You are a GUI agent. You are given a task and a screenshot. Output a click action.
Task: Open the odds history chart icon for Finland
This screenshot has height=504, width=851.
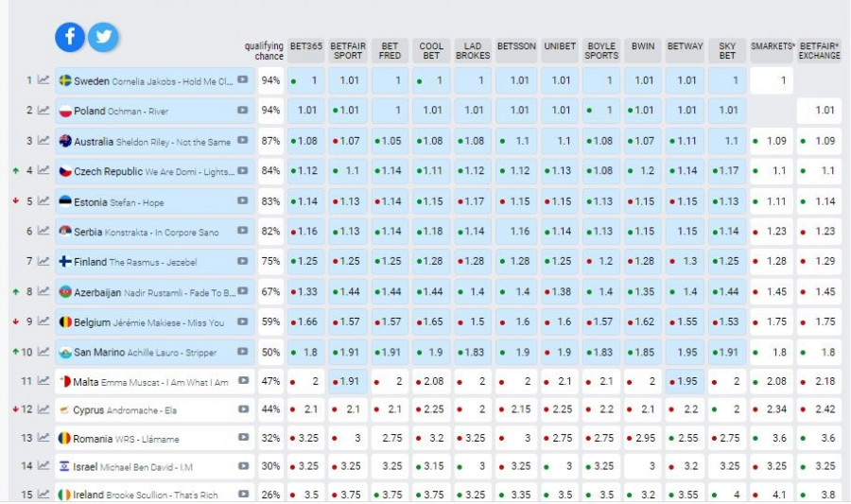click(43, 261)
